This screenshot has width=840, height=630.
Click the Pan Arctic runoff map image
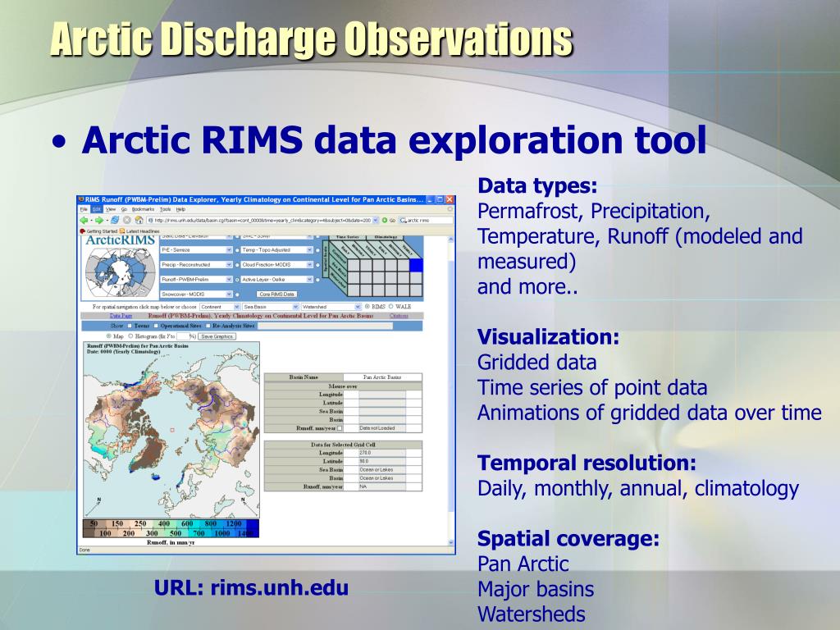pyautogui.click(x=171, y=430)
